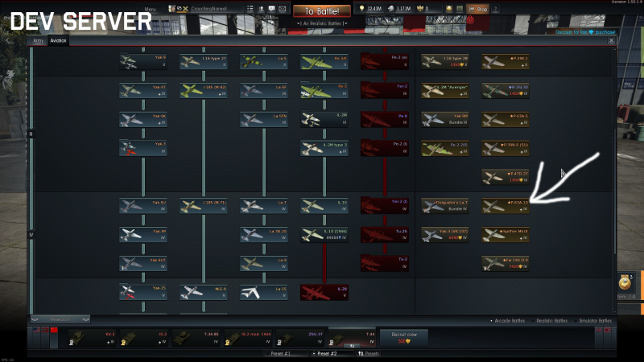Select the I-185 (M-82) aircraft card

(x=204, y=91)
